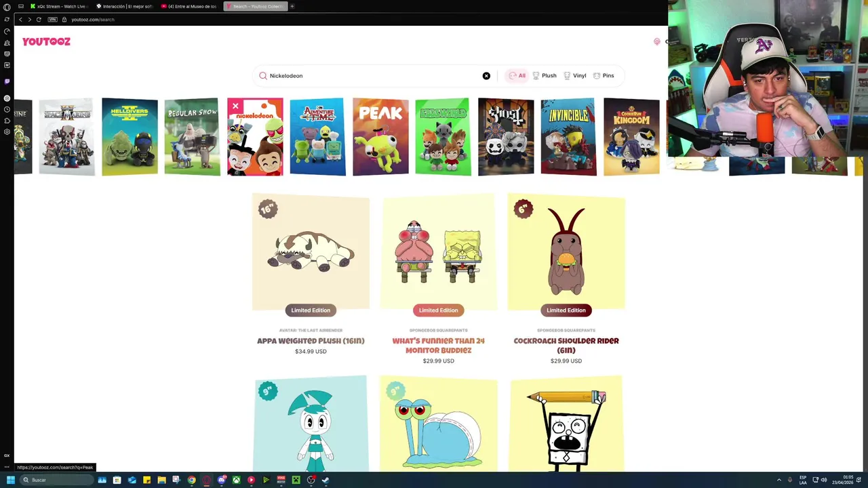Select the PEAK collection banner

380,137
